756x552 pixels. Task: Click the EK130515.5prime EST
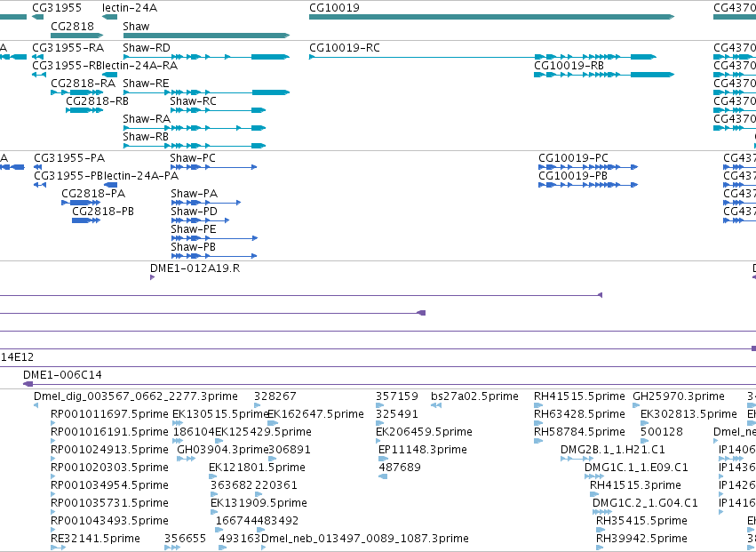(x=178, y=423)
